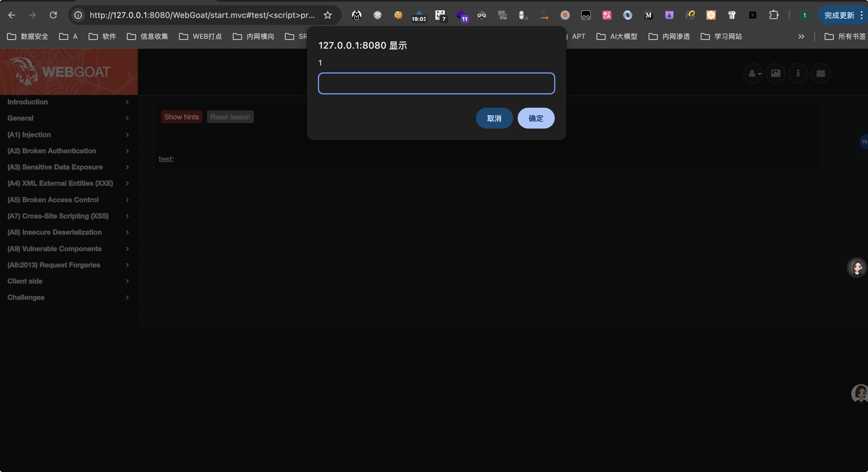
Task: Open (A9) Vulnerable Components menu
Action: point(69,249)
